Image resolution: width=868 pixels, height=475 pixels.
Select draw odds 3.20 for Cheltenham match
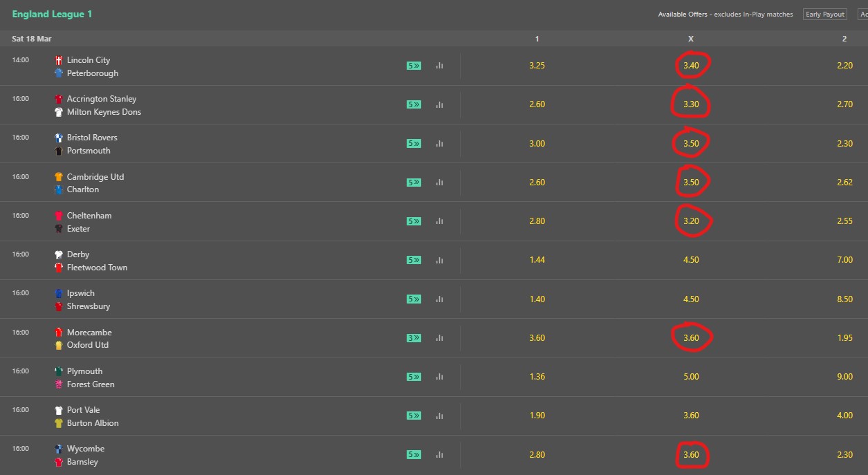pos(691,221)
